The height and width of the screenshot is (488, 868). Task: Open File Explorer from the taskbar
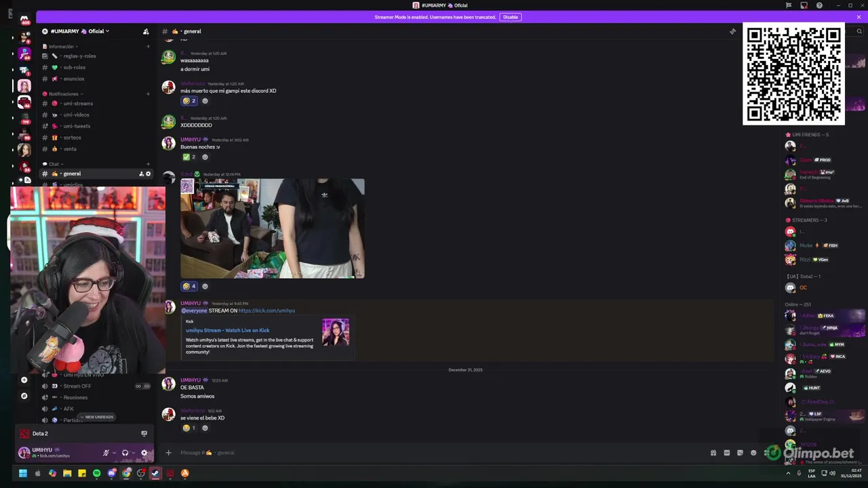coord(67,473)
